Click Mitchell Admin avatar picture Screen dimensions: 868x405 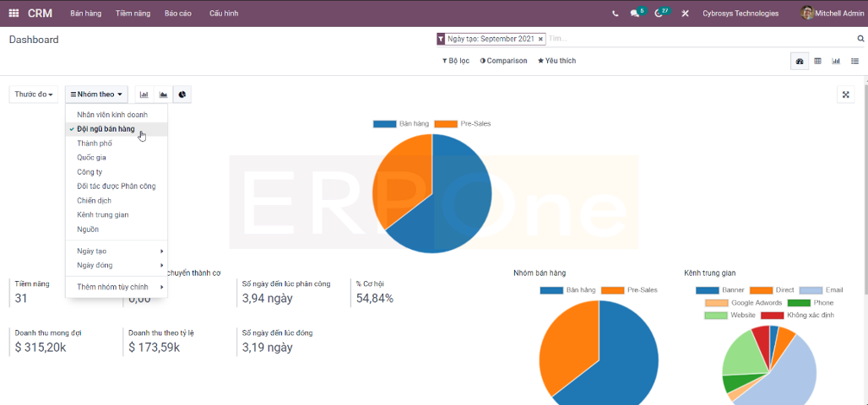[807, 13]
